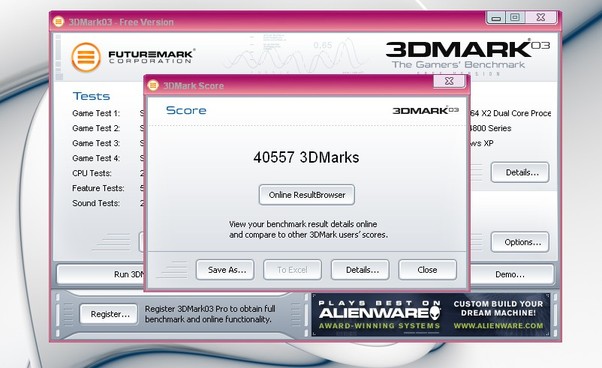Click the Alienware advertisement banner

(x=431, y=315)
